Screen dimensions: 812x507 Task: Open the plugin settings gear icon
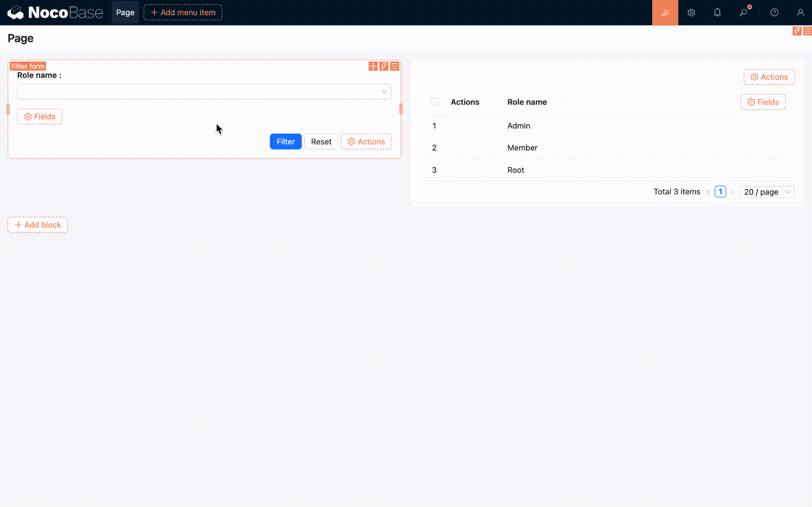click(691, 12)
